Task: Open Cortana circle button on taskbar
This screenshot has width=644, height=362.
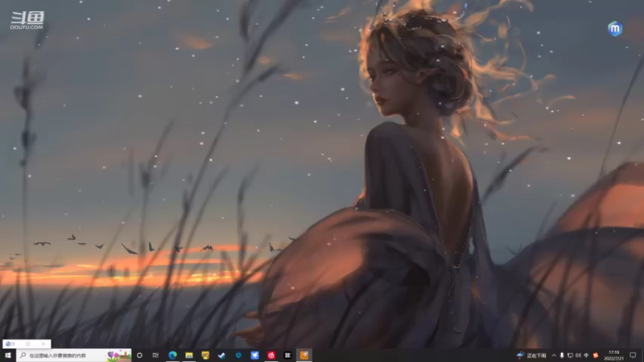Action: [139, 356]
